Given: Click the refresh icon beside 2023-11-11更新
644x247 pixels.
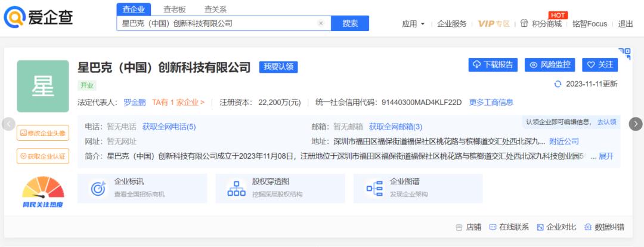Looking at the screenshot, I should (558, 84).
